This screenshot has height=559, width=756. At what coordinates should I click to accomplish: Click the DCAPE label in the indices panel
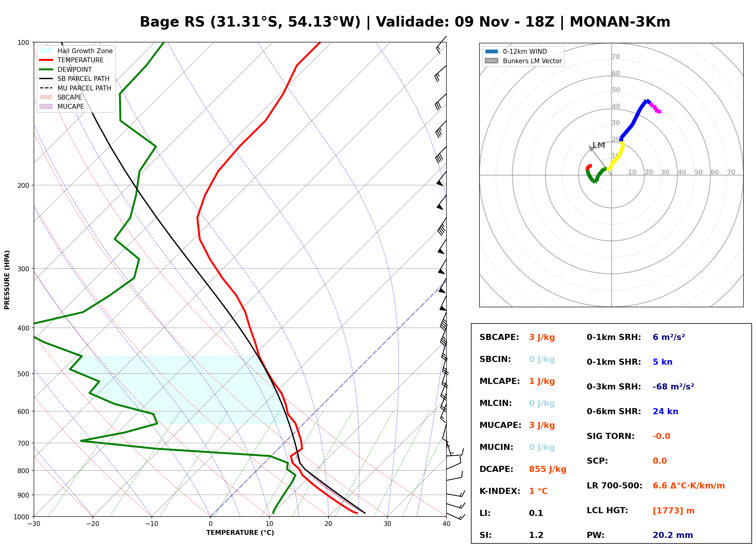(x=497, y=469)
